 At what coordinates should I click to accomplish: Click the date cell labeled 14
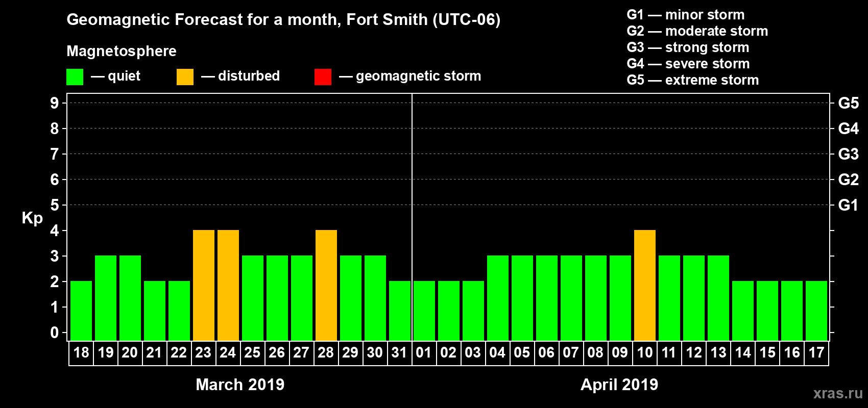click(743, 353)
